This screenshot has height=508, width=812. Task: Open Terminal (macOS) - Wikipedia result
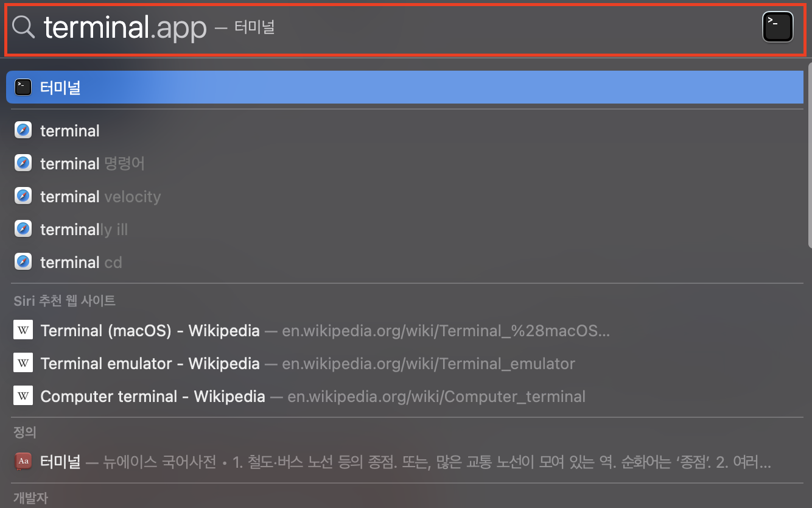point(405,331)
